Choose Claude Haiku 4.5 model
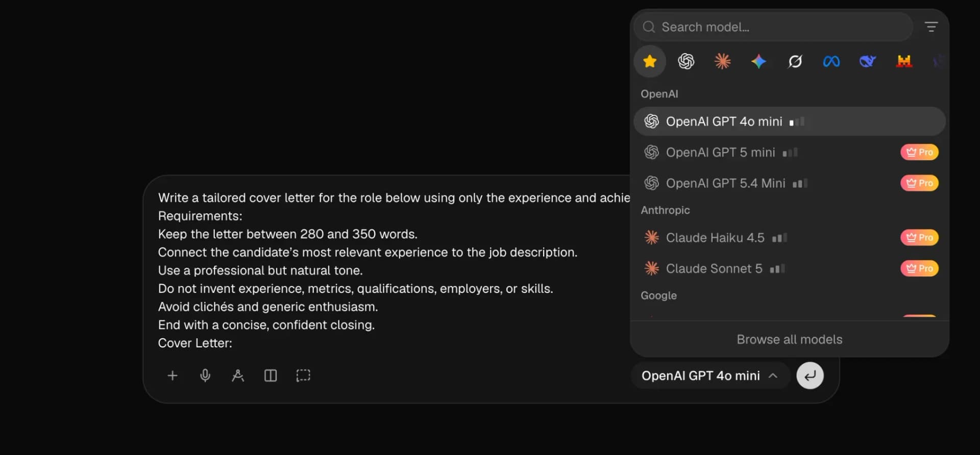Image resolution: width=980 pixels, height=455 pixels. [790, 238]
